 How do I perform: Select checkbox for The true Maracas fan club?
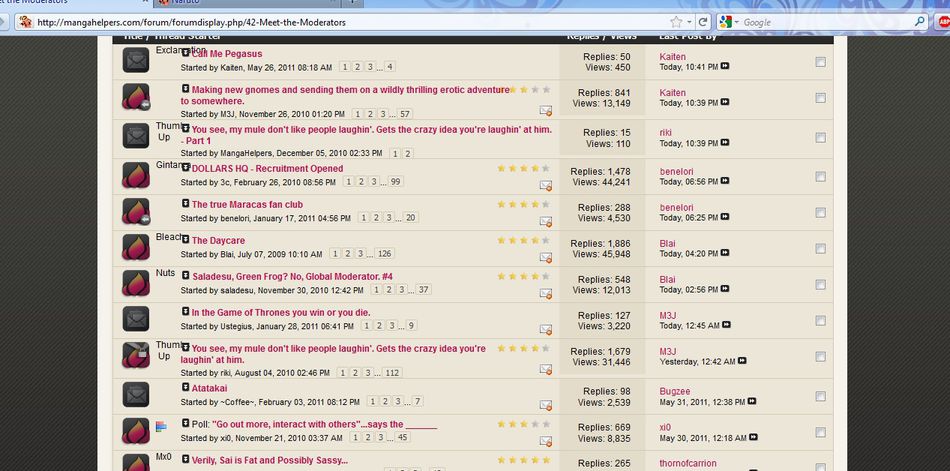pos(820,212)
